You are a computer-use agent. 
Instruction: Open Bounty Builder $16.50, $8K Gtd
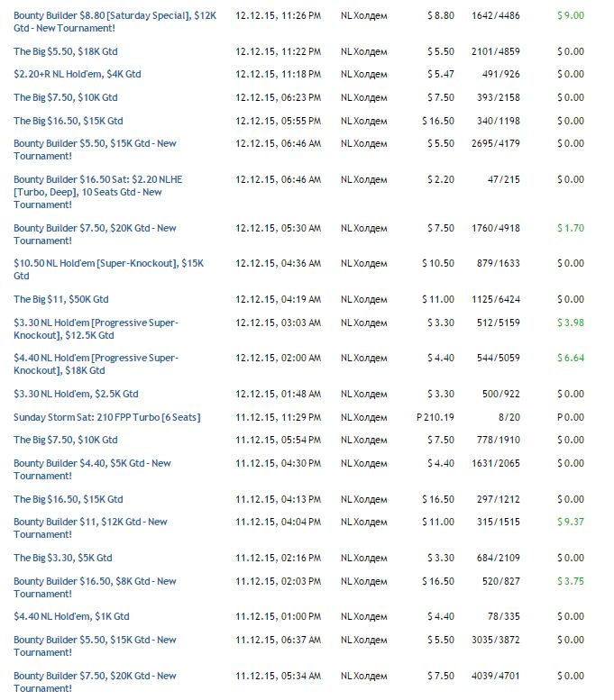click(x=95, y=581)
